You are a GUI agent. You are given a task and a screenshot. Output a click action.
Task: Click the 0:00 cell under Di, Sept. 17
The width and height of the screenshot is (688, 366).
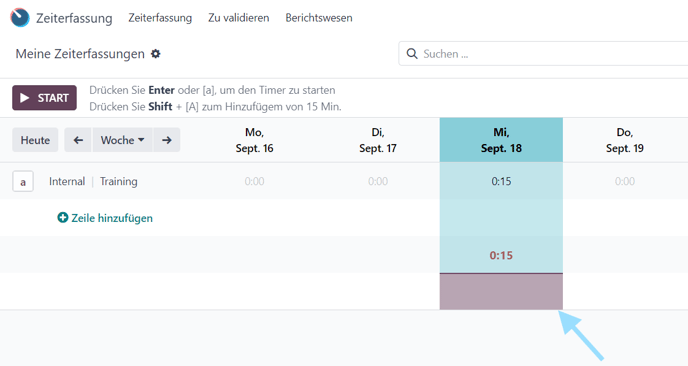point(378,181)
